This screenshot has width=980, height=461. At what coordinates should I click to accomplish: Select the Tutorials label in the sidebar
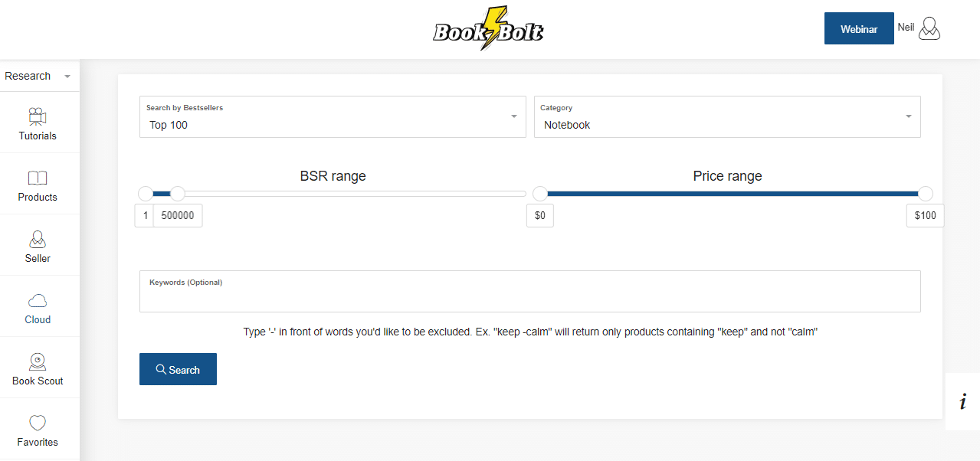[38, 136]
